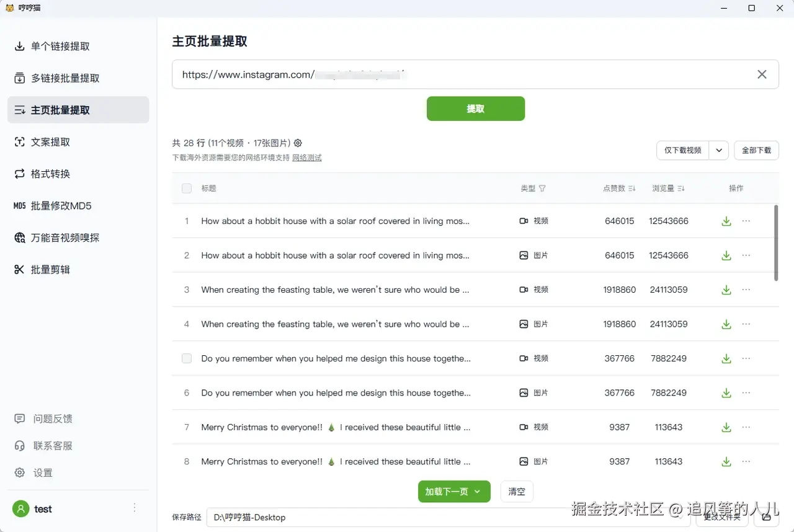Open more options for row 8
The height and width of the screenshot is (532, 794).
pyautogui.click(x=746, y=462)
